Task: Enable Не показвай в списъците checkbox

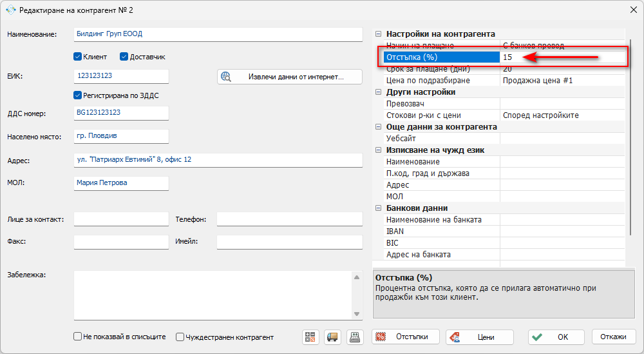Action: [x=78, y=337]
